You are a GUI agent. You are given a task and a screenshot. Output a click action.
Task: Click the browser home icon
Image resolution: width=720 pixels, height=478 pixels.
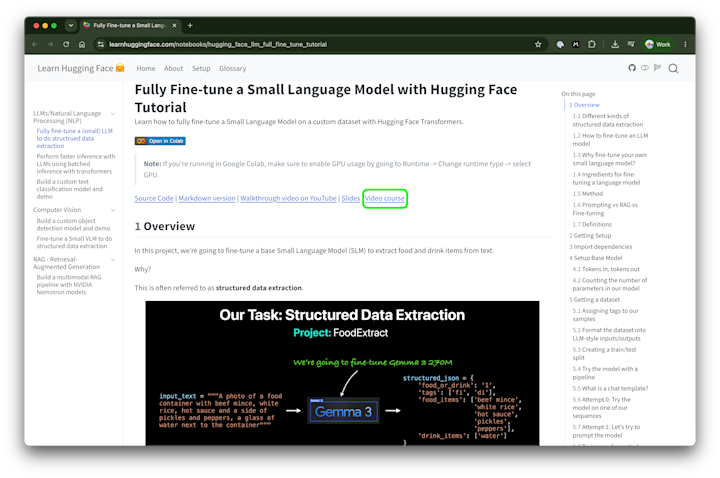pyautogui.click(x=82, y=44)
